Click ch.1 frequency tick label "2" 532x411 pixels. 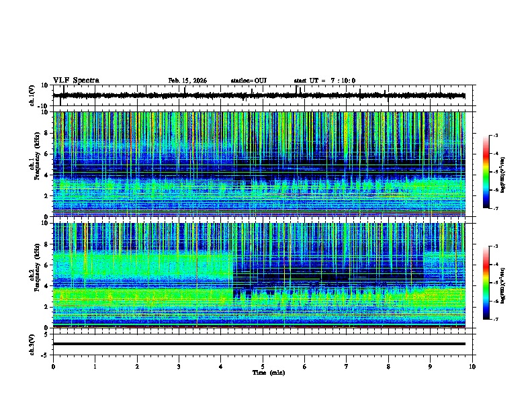[x=47, y=196]
